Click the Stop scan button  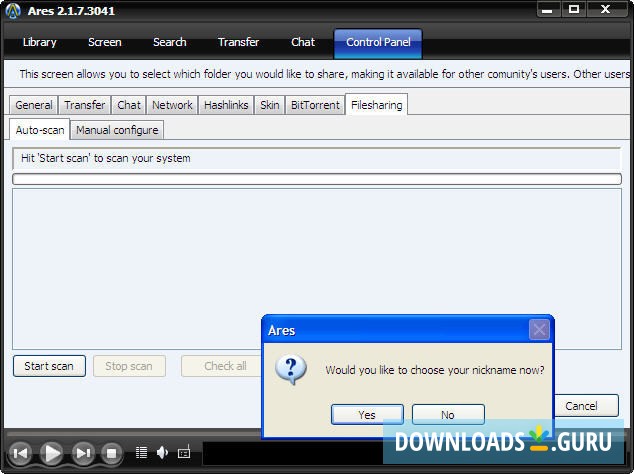[129, 366]
